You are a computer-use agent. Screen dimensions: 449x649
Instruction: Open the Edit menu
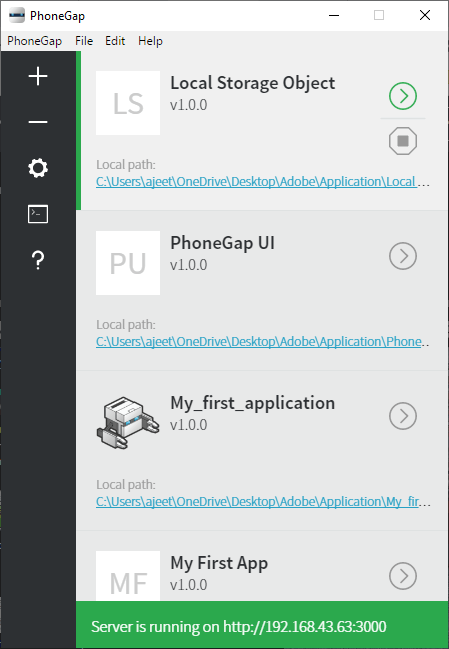click(x=115, y=41)
